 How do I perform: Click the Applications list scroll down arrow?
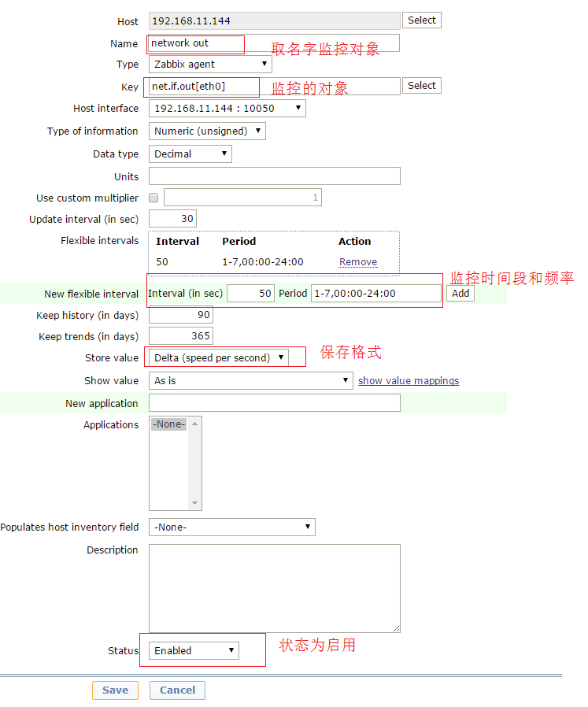pyautogui.click(x=194, y=503)
